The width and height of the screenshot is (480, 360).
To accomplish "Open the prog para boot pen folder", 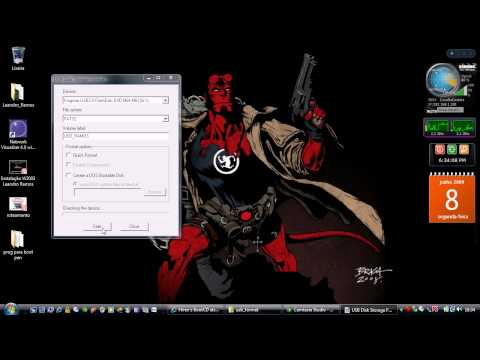I will point(18,245).
